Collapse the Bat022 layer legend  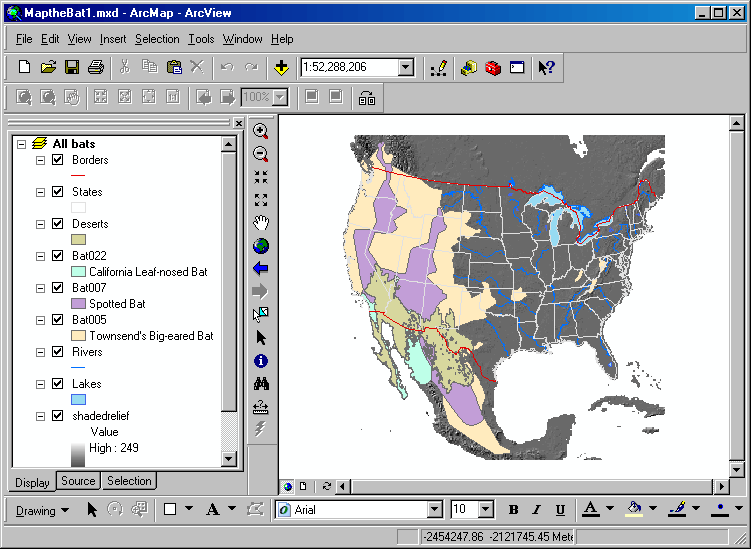(40, 256)
